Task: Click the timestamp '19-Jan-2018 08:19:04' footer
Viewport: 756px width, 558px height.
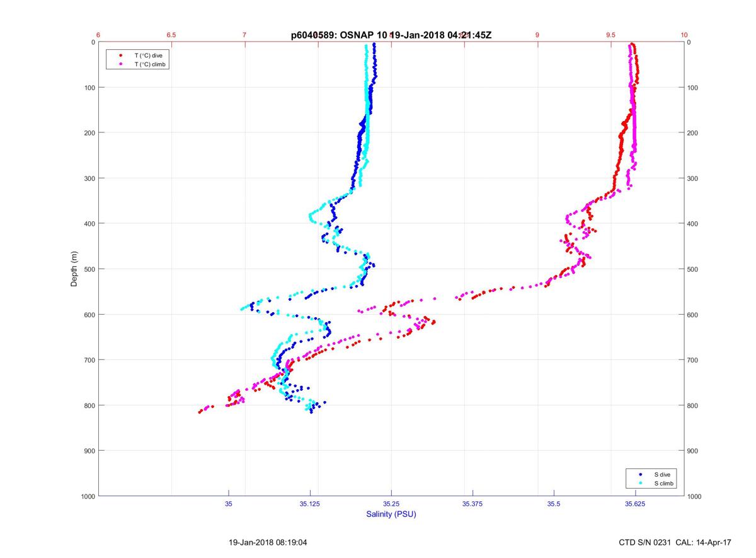Action: pyautogui.click(x=268, y=542)
